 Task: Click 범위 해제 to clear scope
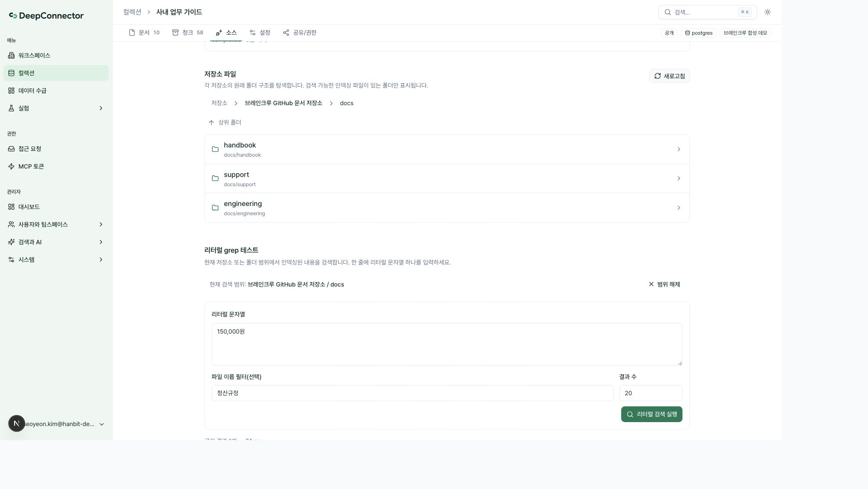click(x=664, y=284)
